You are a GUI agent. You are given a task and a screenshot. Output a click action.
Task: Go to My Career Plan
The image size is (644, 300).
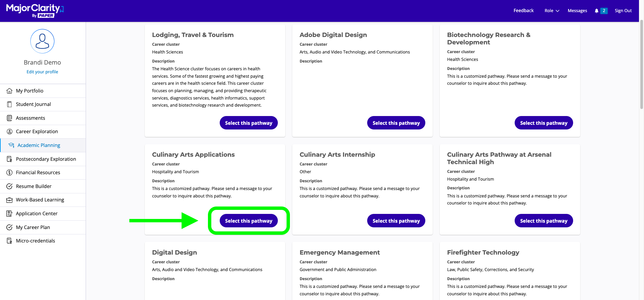pyautogui.click(x=33, y=227)
